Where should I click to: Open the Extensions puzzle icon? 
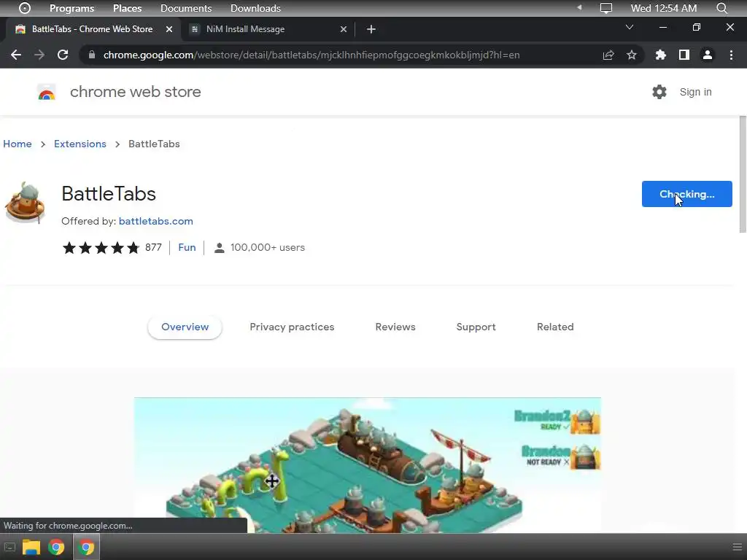(661, 55)
